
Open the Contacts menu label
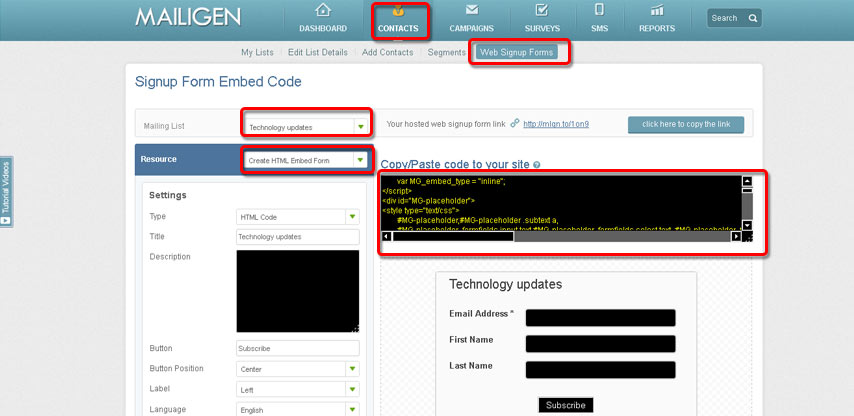(400, 28)
